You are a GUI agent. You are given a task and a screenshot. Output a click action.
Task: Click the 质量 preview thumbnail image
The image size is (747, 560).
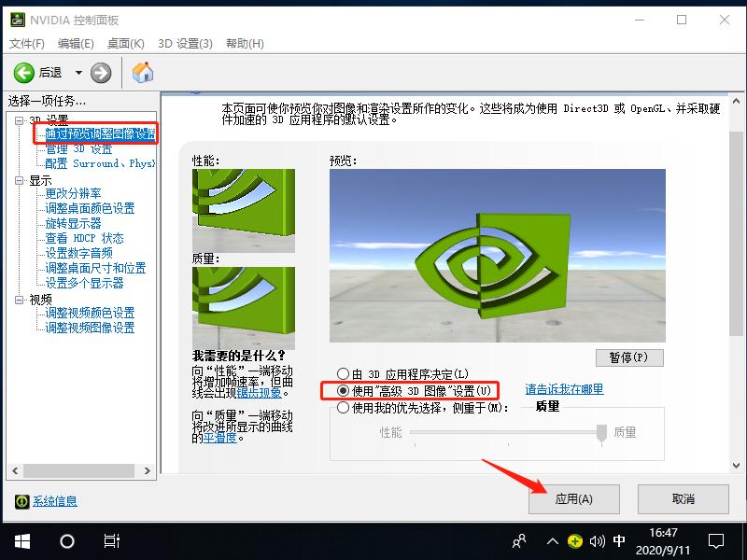click(x=244, y=308)
